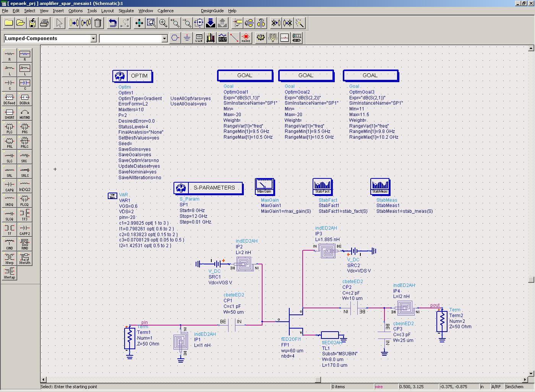Expand the empty component history dropdown
Image resolution: width=535 pixels, height=392 pixels.
tap(164, 39)
